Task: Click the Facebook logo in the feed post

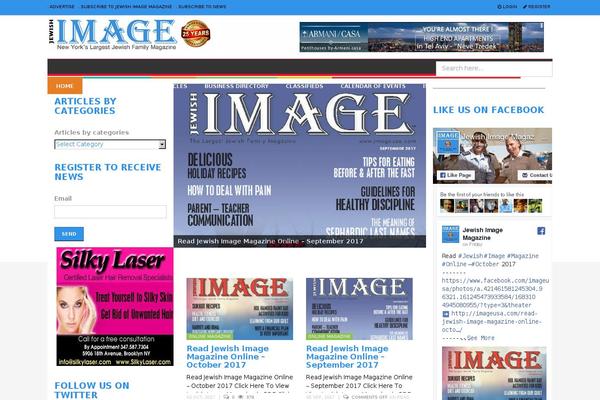Action: 541,231
